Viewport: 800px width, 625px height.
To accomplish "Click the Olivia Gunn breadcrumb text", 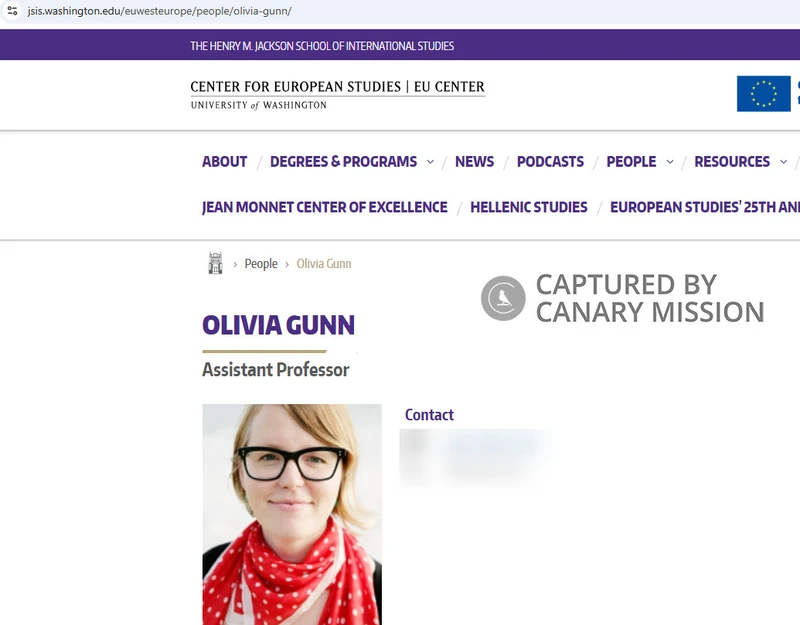I will click(324, 264).
